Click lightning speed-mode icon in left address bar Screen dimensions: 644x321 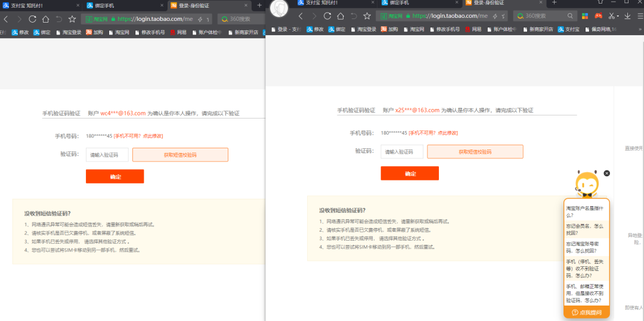(x=200, y=19)
